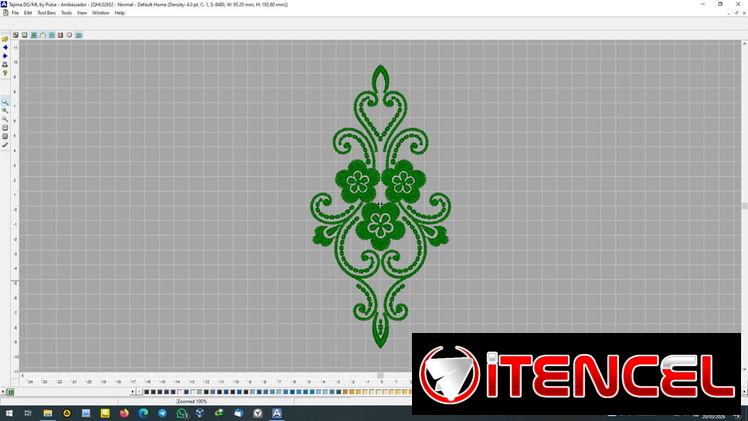Click the red book icon in view toolbar
The image size is (748, 421).
(x=61, y=35)
